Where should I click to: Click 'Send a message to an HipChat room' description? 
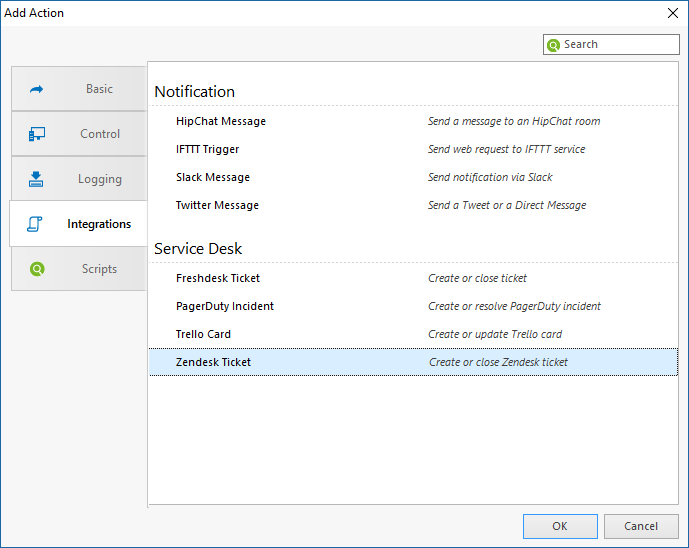pos(514,121)
